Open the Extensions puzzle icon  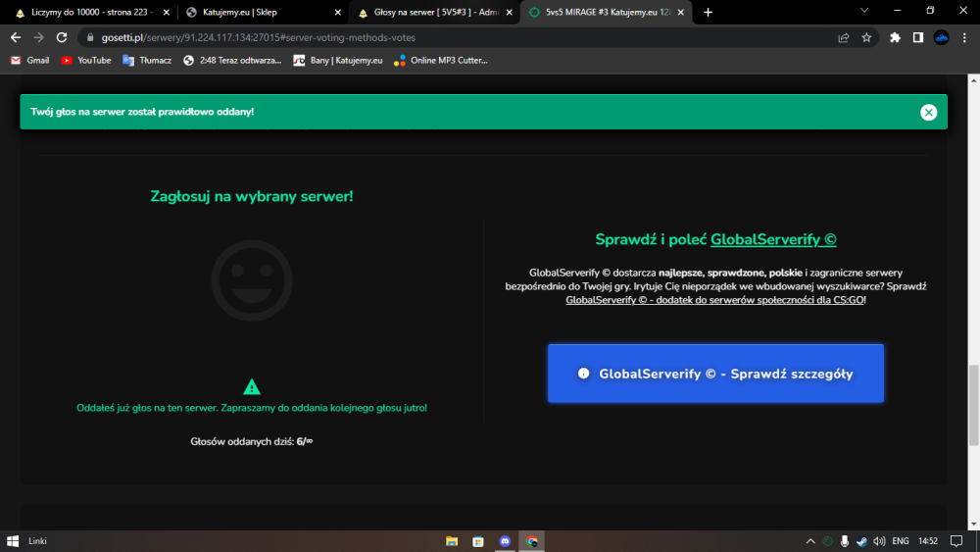895,37
